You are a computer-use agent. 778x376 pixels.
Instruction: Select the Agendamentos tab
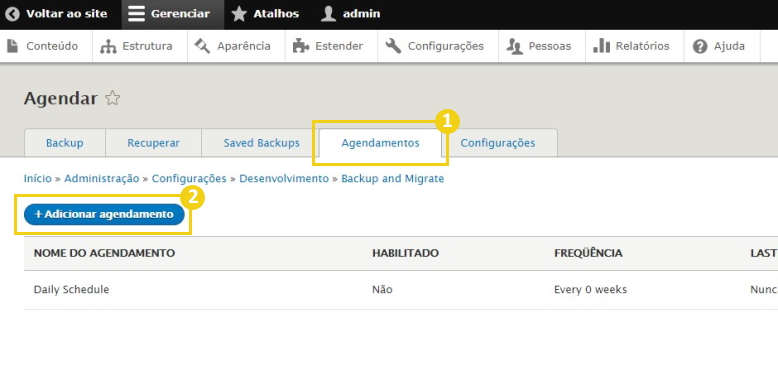tap(380, 143)
